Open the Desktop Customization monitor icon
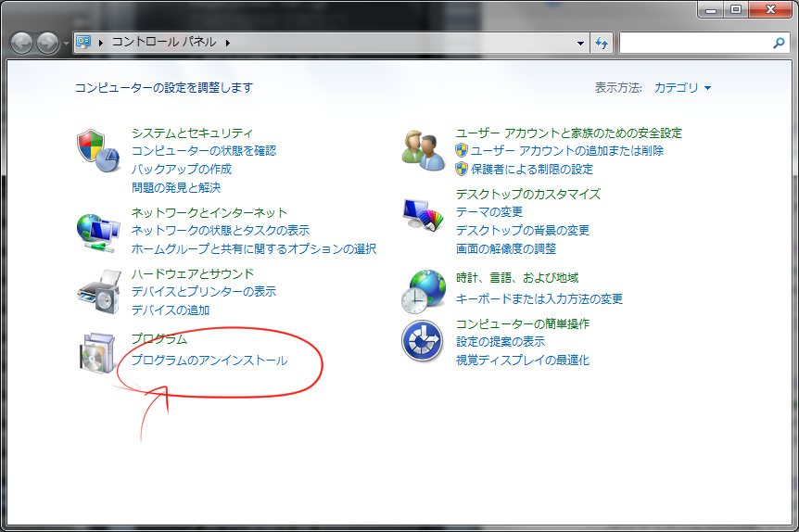 coord(423,214)
